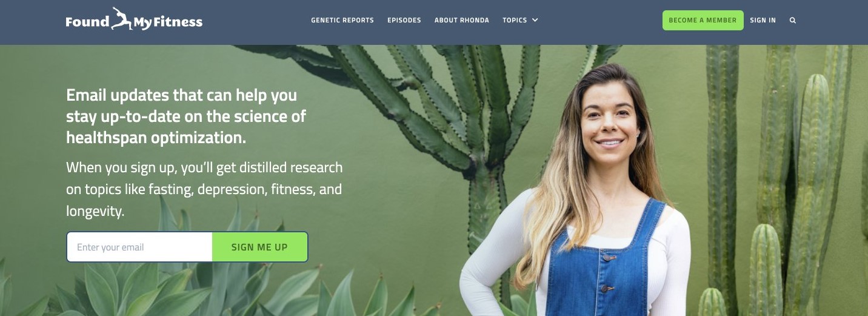Go to the Episodes page
The width and height of the screenshot is (868, 316).
click(404, 20)
